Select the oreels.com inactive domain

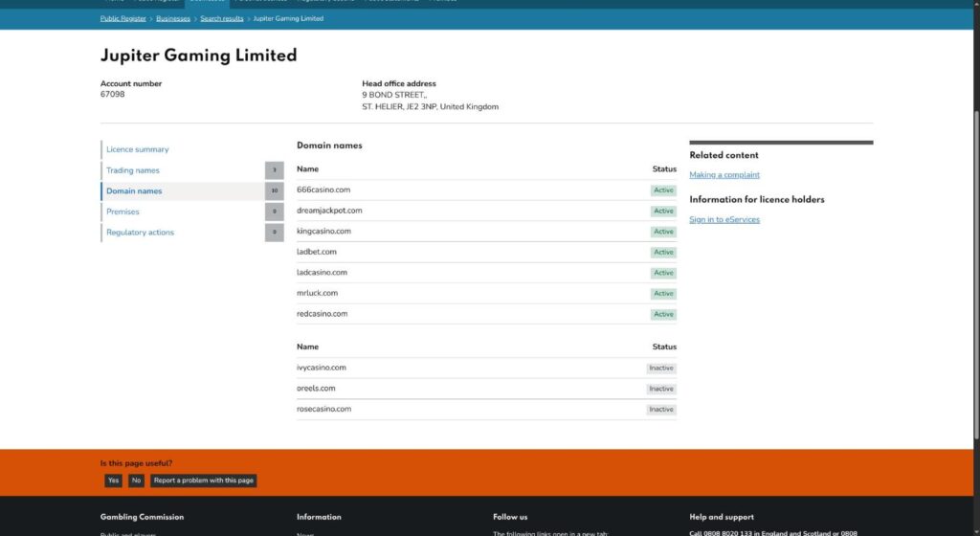[x=316, y=388]
